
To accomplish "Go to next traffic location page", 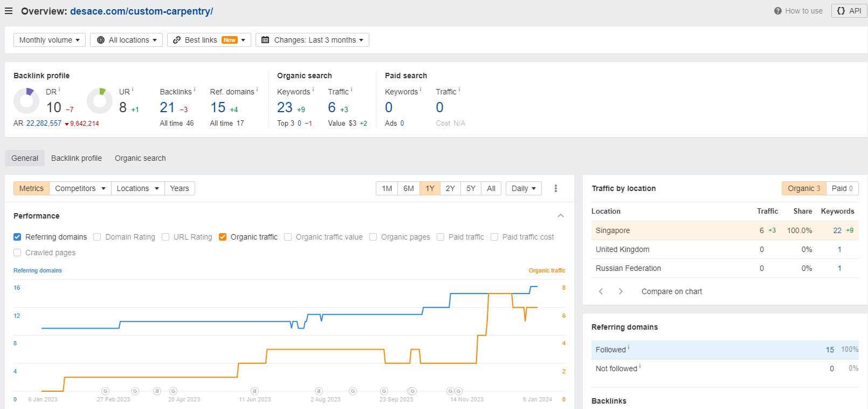I will [x=621, y=291].
